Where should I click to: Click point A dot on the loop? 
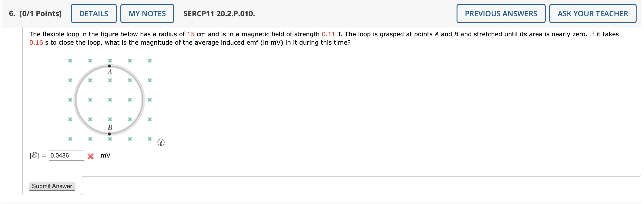coord(109,66)
